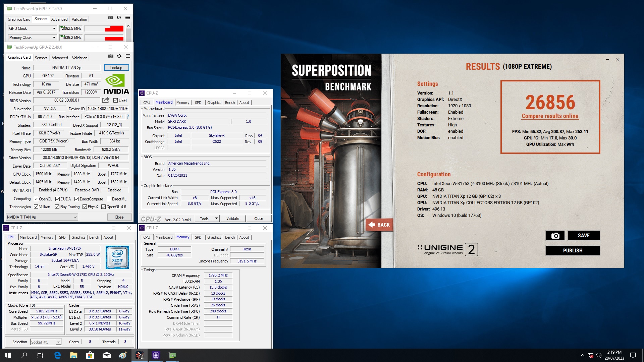644x362 pixels.
Task: Click Memory Clock sensor graph bar
Action: [x=104, y=38]
